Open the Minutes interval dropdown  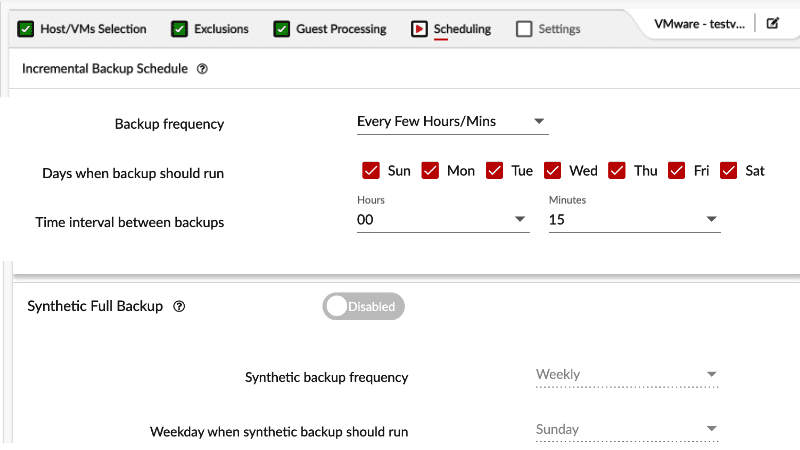coord(635,220)
